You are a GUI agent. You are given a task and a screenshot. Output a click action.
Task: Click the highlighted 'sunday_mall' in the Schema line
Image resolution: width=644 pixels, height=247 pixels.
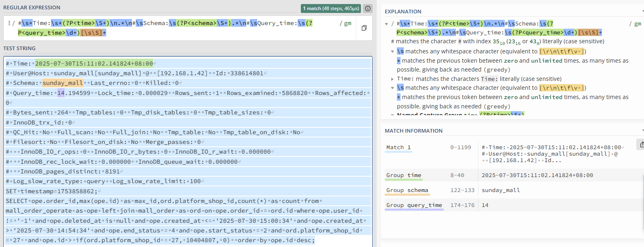[x=63, y=83]
